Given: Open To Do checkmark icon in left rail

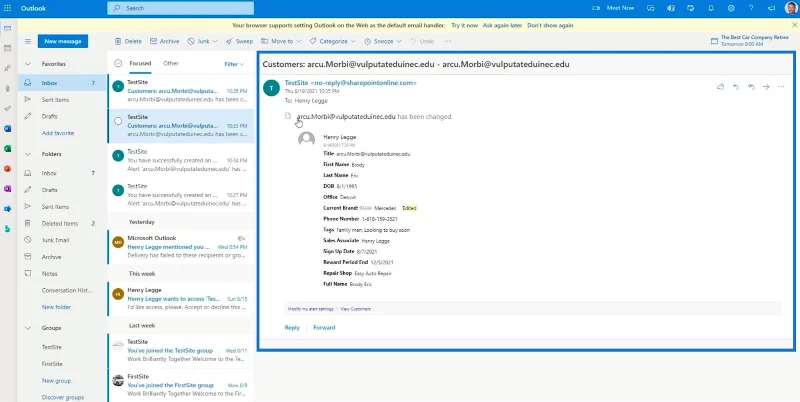Looking at the screenshot, I should (7, 108).
